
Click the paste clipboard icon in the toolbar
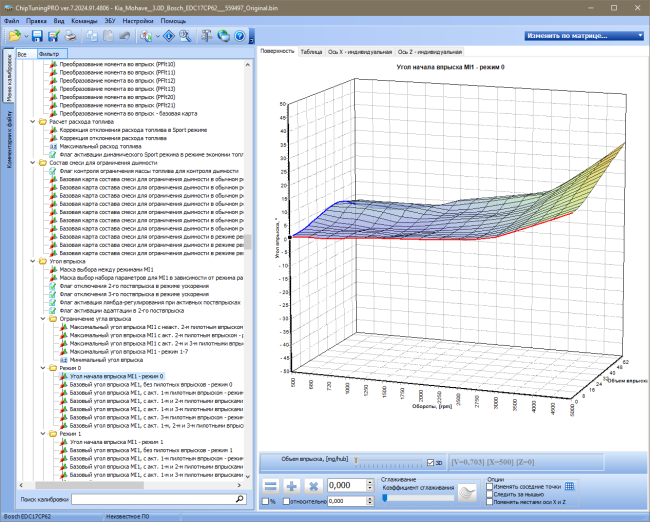tap(108, 36)
